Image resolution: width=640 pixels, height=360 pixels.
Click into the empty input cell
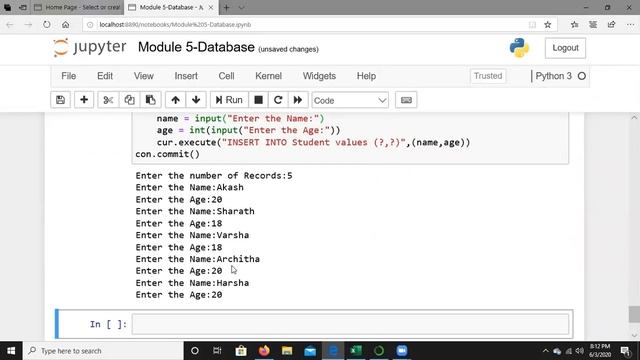click(x=350, y=324)
